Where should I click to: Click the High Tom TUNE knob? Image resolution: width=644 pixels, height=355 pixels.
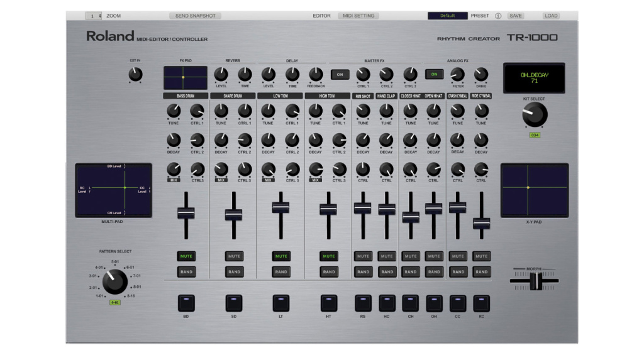(x=316, y=111)
